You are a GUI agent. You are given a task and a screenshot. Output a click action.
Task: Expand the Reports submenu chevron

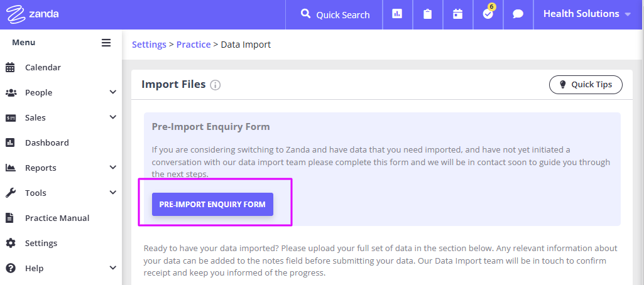point(113,168)
